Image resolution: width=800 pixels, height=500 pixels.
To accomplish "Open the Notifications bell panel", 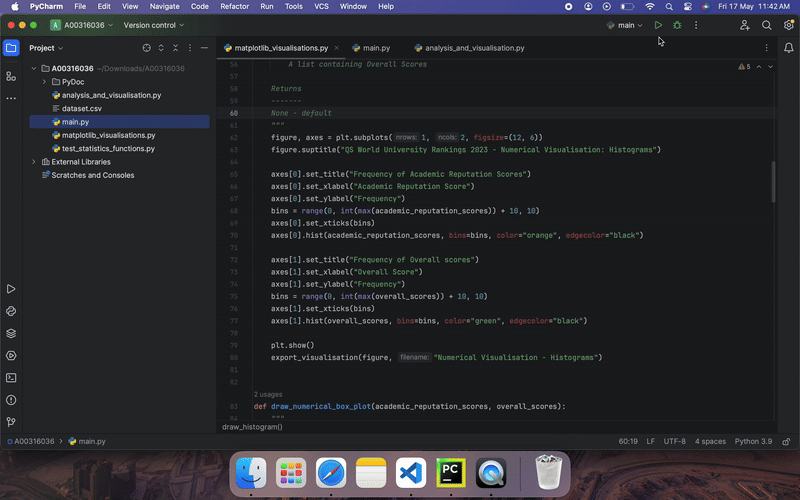I will [x=788, y=47].
